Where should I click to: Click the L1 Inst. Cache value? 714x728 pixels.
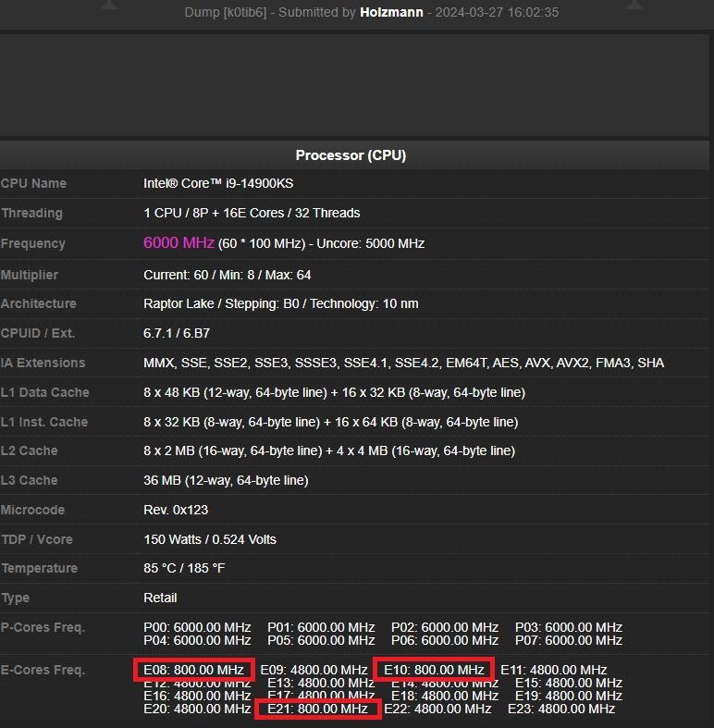(x=330, y=422)
